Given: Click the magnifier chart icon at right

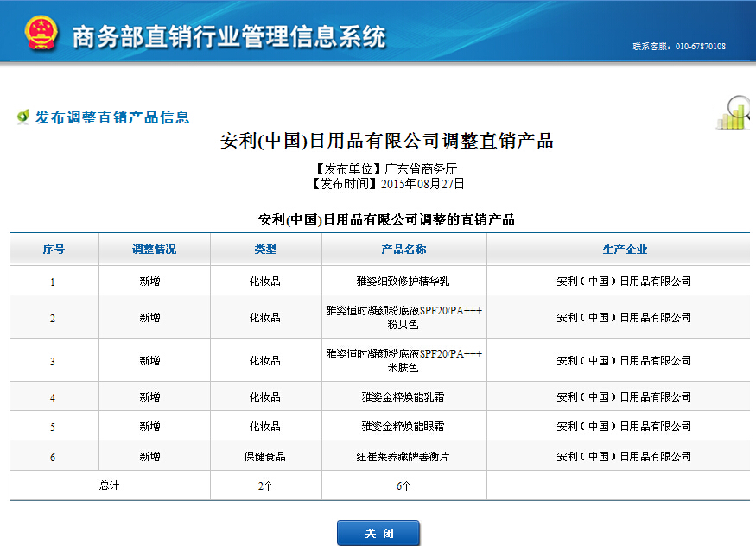Looking at the screenshot, I should (x=734, y=113).
